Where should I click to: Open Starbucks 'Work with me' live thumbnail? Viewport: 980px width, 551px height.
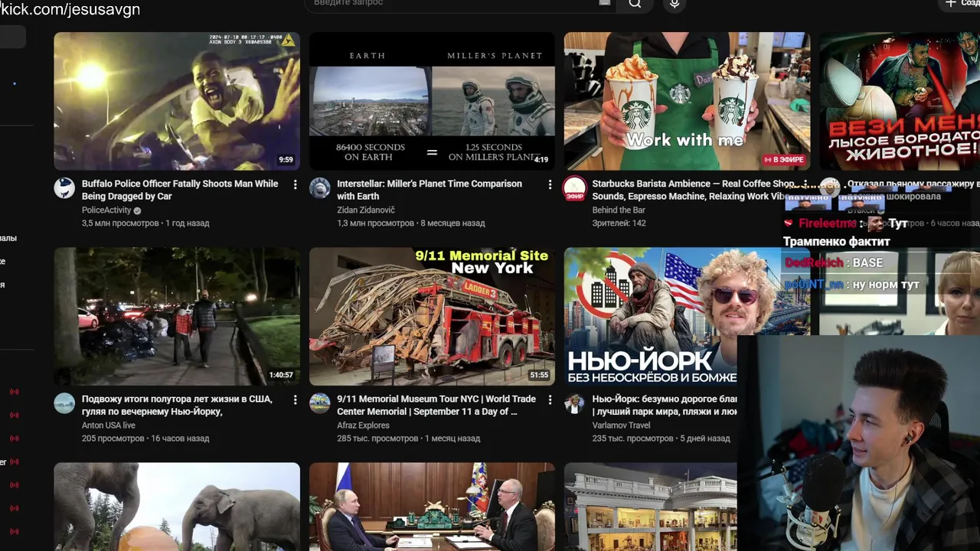tap(687, 101)
